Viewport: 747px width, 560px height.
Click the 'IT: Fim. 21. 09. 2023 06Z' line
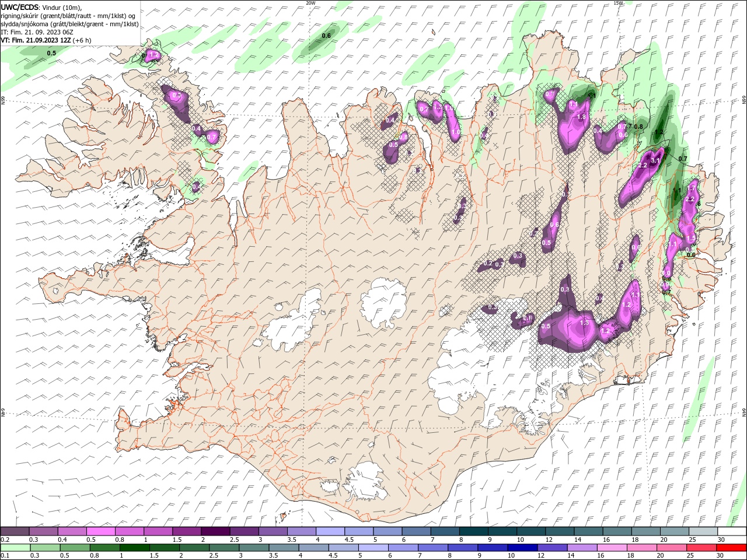coord(37,32)
